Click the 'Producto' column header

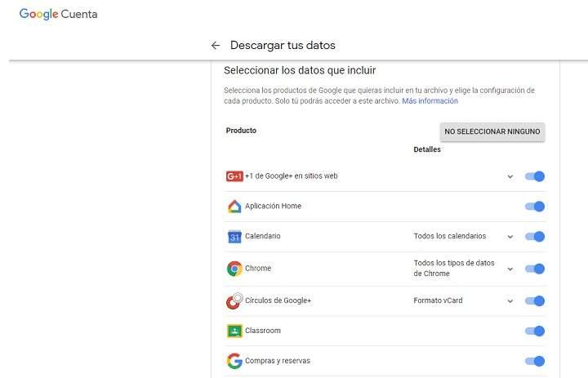(241, 131)
